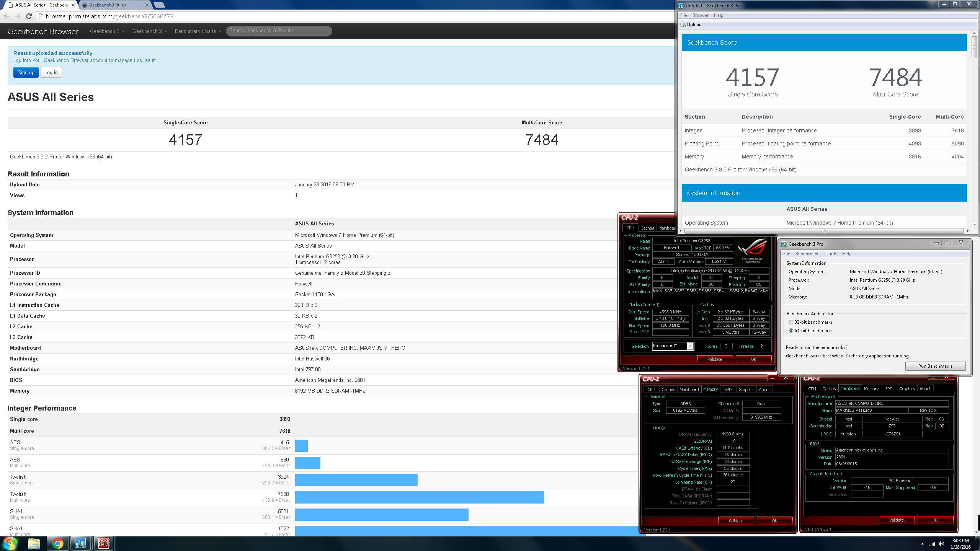Click the browser back arrow
The width and height of the screenshot is (980, 551).
point(7,16)
